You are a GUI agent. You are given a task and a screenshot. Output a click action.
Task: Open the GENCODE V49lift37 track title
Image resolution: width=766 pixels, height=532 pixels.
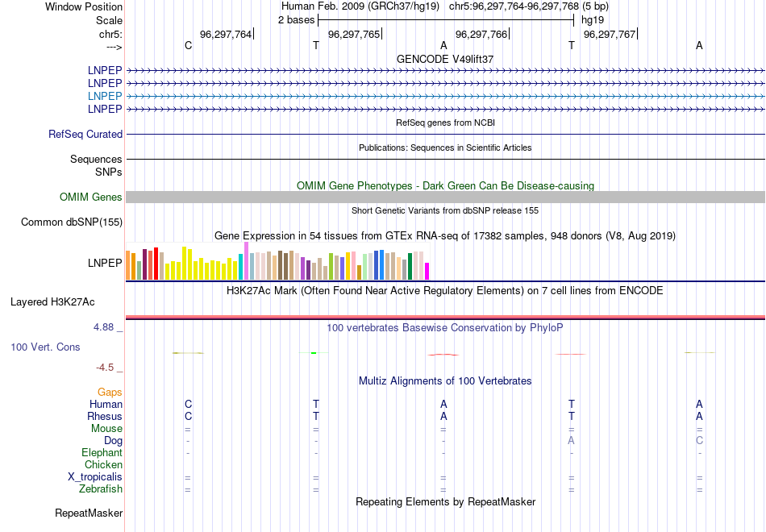pyautogui.click(x=445, y=59)
